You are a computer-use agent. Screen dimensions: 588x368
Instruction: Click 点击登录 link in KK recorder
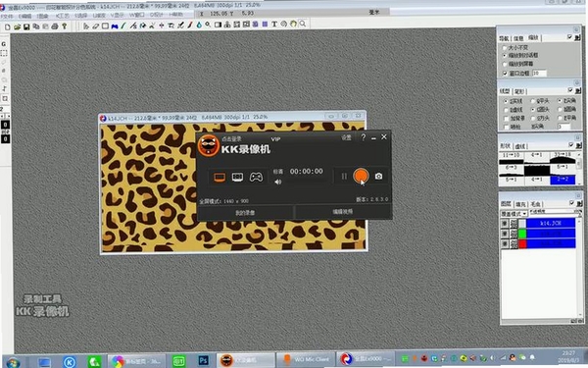tap(231, 139)
